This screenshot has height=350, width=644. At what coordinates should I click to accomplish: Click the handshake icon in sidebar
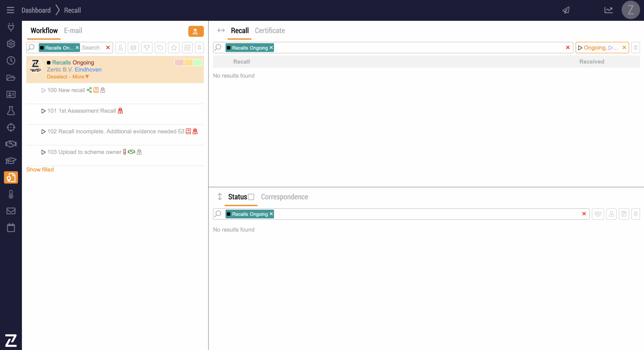click(x=11, y=144)
